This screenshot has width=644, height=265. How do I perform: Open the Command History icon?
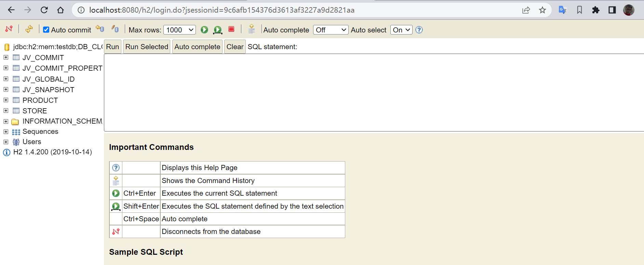pyautogui.click(x=252, y=29)
